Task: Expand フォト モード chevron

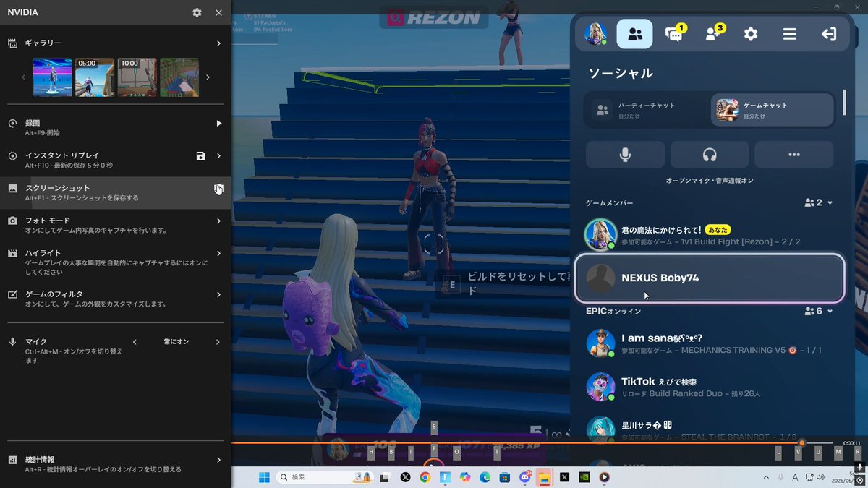Action: click(x=219, y=221)
